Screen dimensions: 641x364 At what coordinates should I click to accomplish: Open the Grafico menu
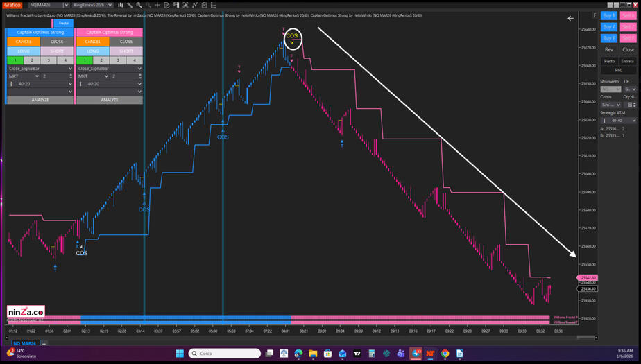[x=12, y=5]
